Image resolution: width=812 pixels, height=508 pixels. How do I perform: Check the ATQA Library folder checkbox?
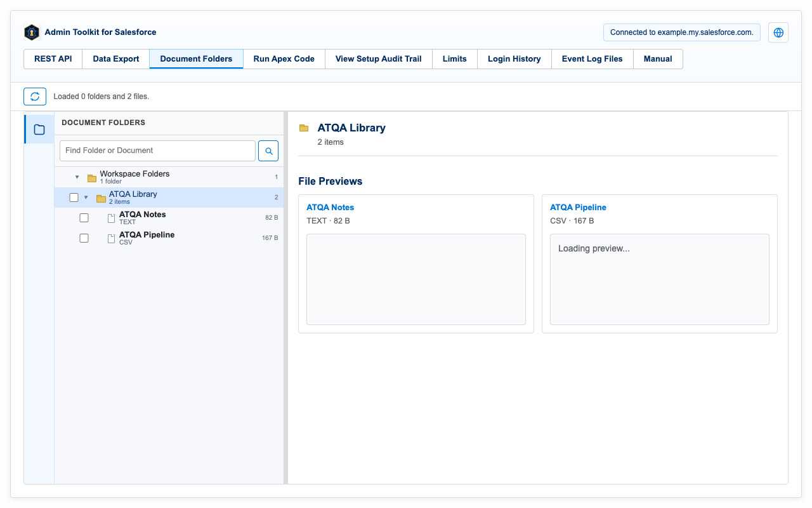pos(74,197)
